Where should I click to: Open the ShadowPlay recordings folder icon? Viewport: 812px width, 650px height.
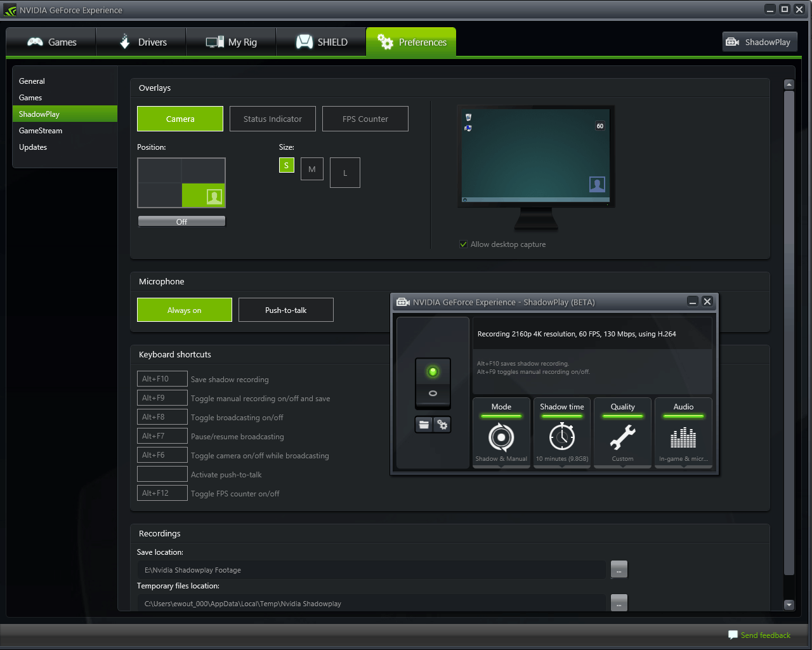(x=424, y=425)
